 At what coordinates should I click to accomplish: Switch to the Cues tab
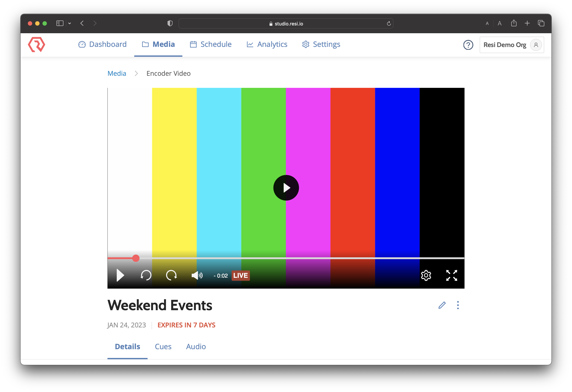pos(163,346)
